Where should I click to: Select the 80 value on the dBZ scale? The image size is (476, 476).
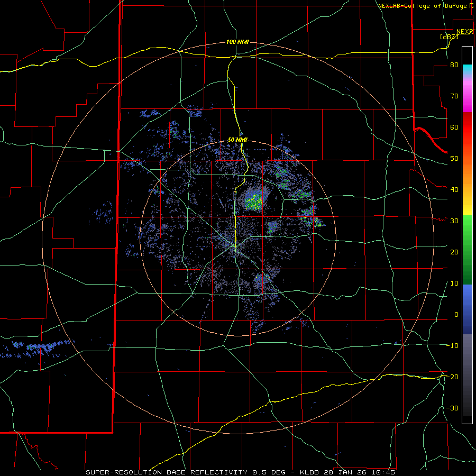(x=454, y=65)
